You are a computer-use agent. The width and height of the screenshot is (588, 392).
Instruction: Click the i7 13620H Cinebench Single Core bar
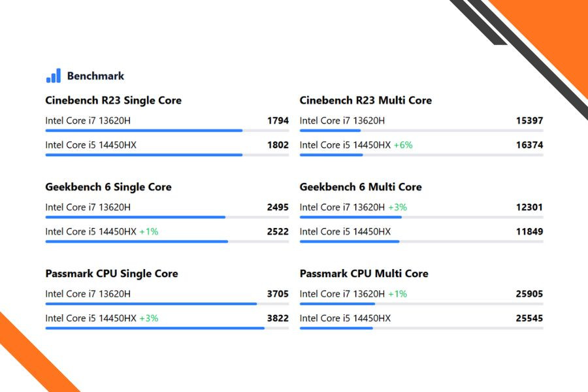(144, 131)
